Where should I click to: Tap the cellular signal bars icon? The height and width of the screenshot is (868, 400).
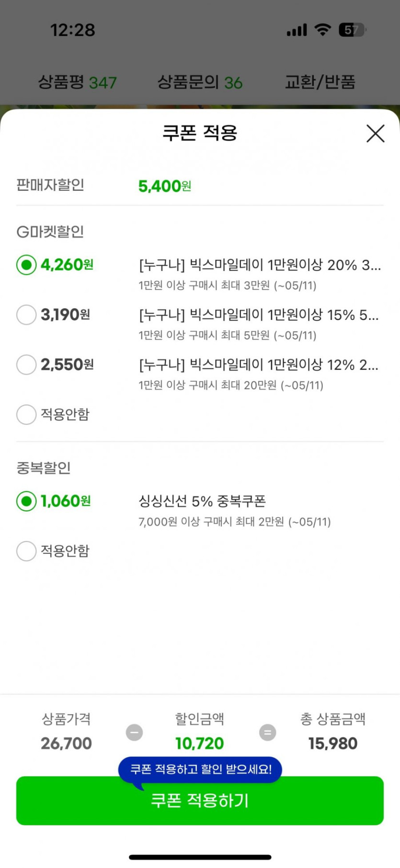pos(297,31)
